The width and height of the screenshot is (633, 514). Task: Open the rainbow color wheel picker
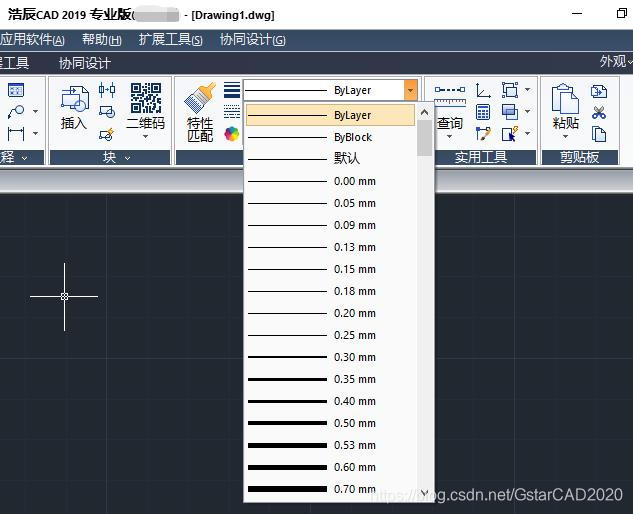[232, 134]
